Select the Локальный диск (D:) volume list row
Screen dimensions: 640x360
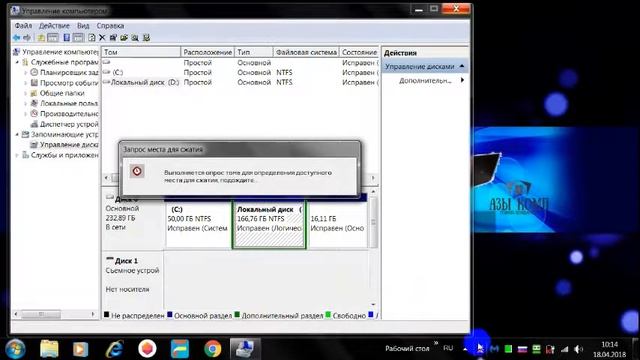pyautogui.click(x=240, y=82)
